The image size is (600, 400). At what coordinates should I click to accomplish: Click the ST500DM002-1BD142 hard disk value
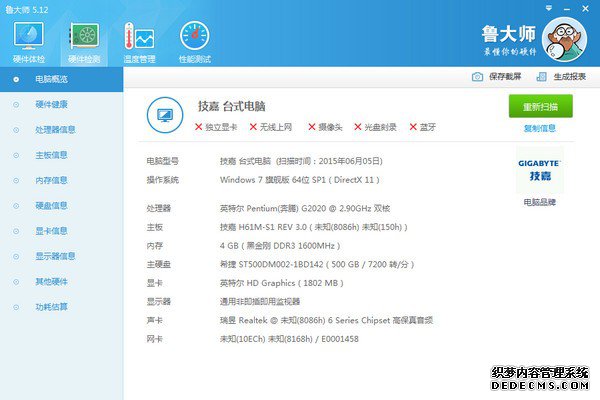pos(317,264)
